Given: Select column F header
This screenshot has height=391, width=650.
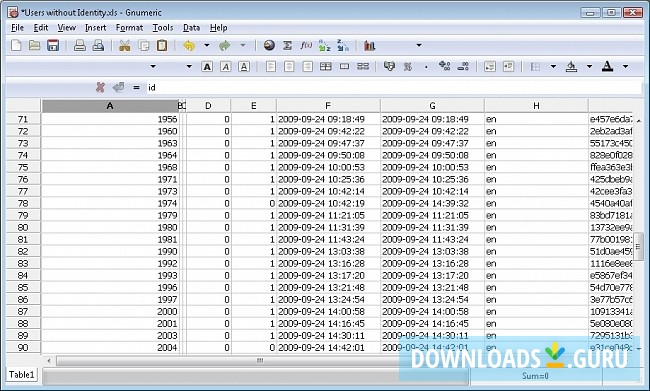Looking at the screenshot, I should pyautogui.click(x=328, y=106).
